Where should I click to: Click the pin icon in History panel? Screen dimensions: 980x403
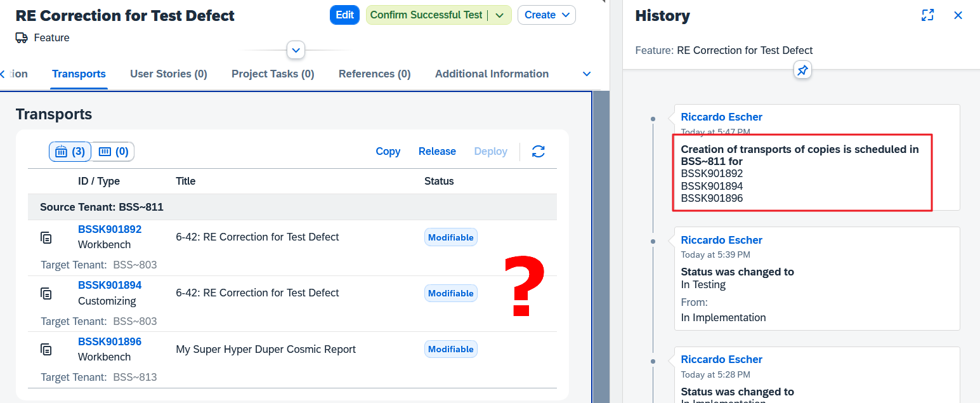pos(802,70)
